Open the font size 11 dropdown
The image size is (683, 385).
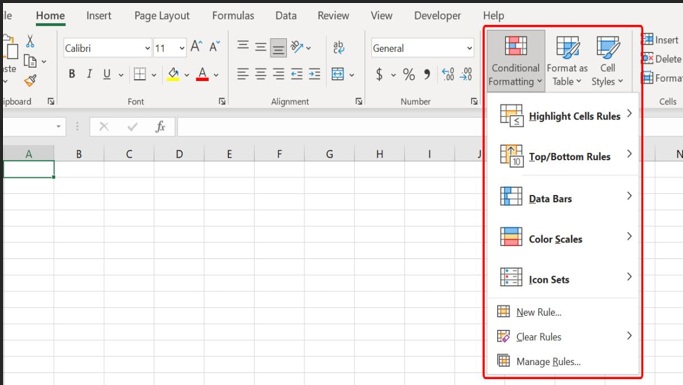coord(182,48)
